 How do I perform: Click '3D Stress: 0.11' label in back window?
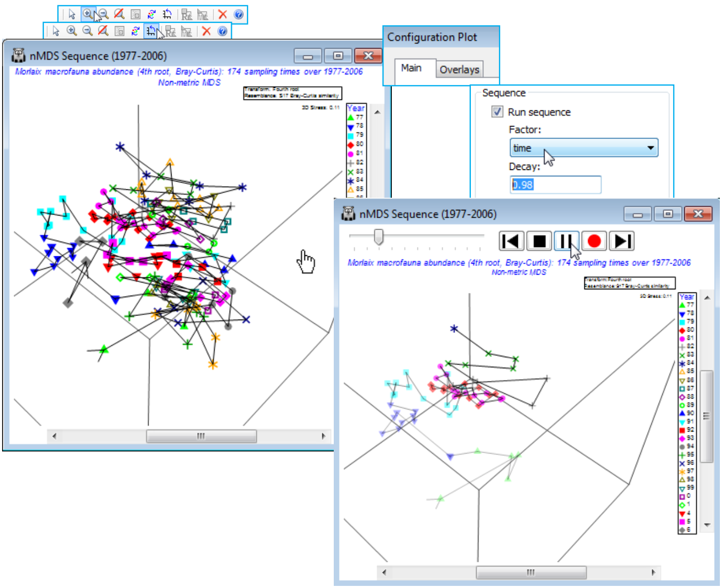321,107
